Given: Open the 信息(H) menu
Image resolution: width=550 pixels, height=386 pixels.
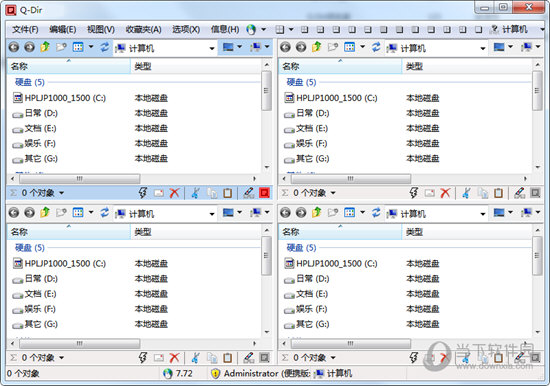Looking at the screenshot, I should coord(225,29).
